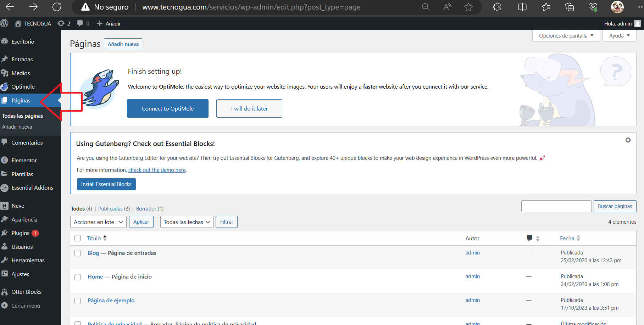Click the No seguro warning icon
Viewport: 644px width, 325px height.
[x=85, y=7]
